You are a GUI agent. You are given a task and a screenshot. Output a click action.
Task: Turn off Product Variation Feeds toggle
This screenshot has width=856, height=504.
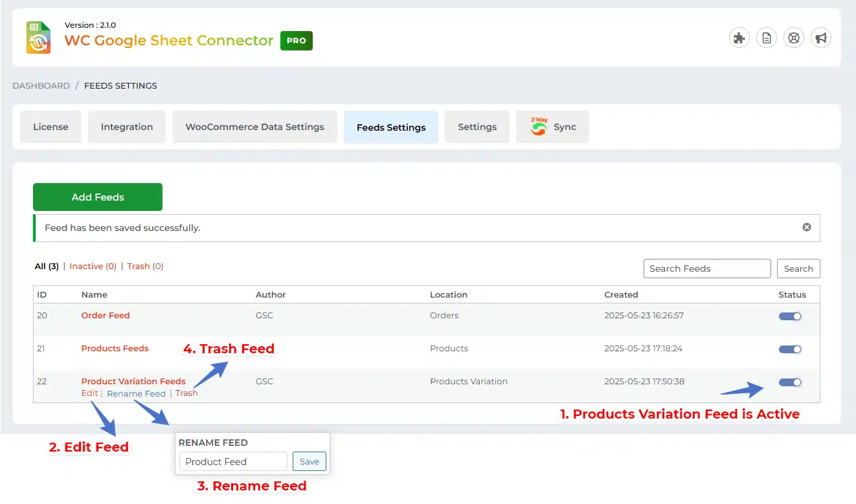click(x=790, y=382)
